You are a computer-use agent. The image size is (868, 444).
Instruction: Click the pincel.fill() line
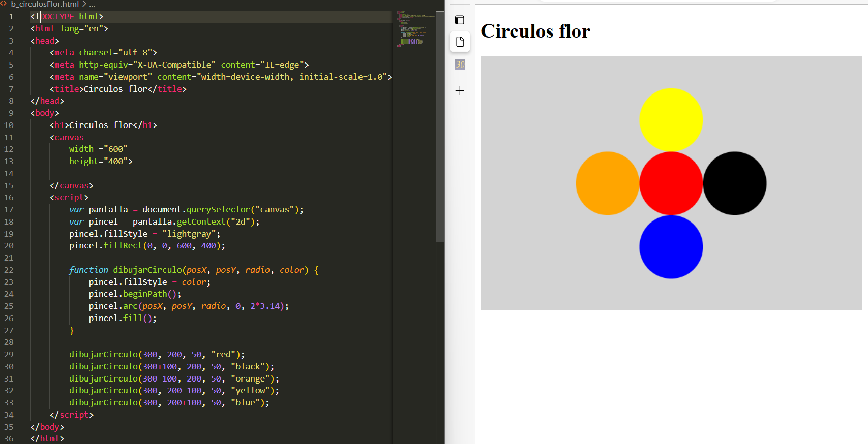(x=123, y=319)
